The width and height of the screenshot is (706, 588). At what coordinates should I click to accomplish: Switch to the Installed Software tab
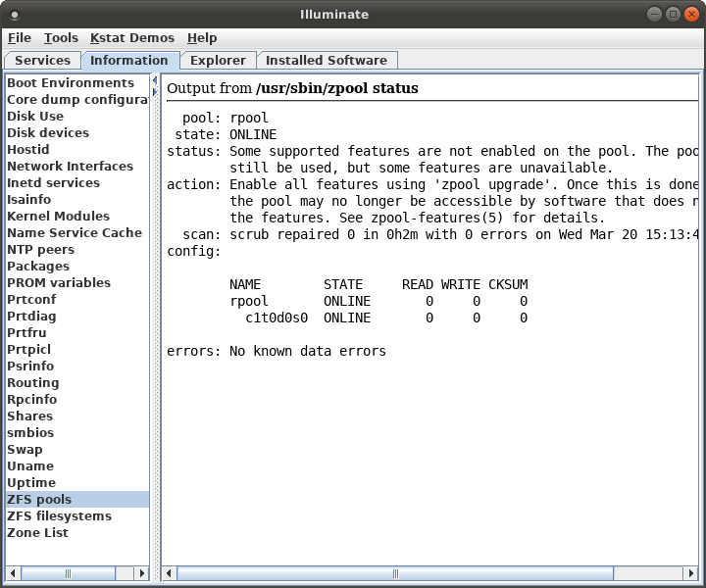pos(327,61)
